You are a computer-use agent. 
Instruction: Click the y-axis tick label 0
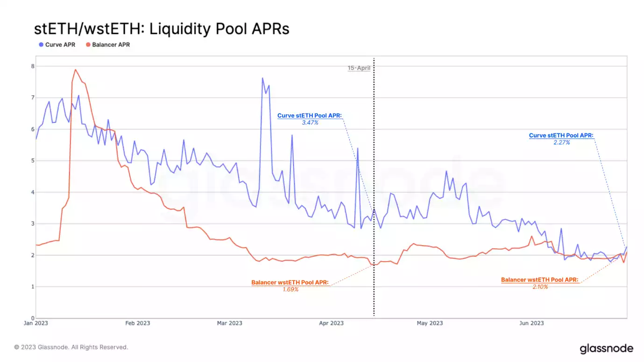pyautogui.click(x=33, y=318)
